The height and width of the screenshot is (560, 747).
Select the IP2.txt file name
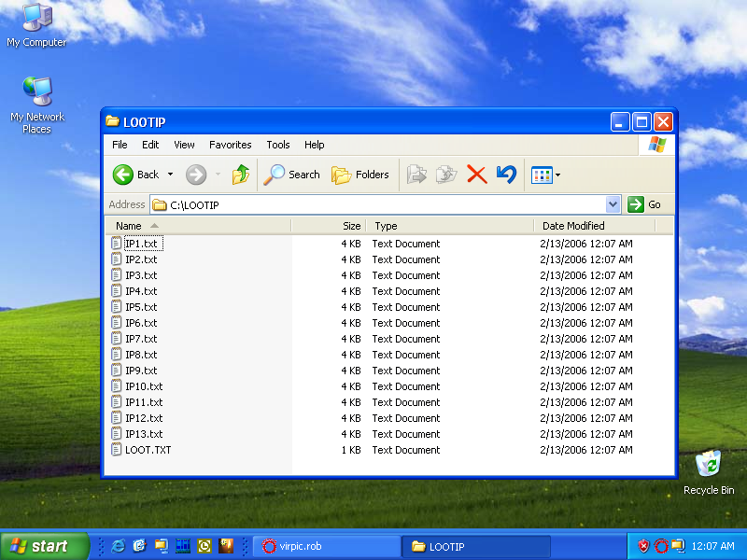pos(141,259)
